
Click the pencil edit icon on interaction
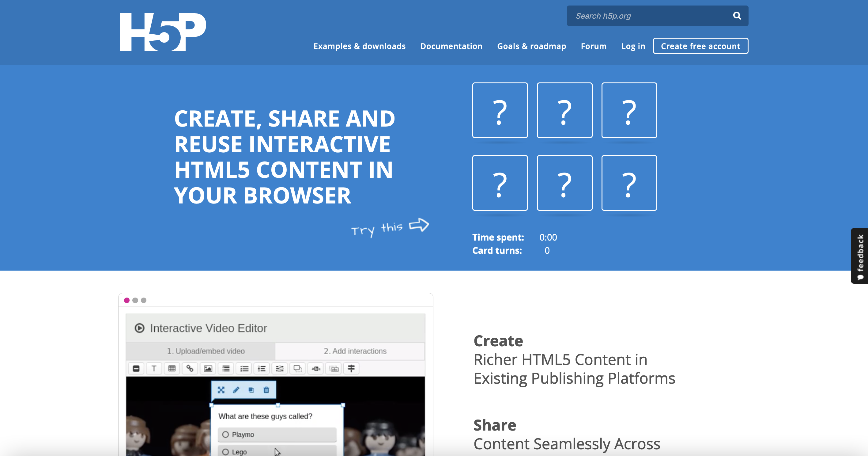pos(236,390)
